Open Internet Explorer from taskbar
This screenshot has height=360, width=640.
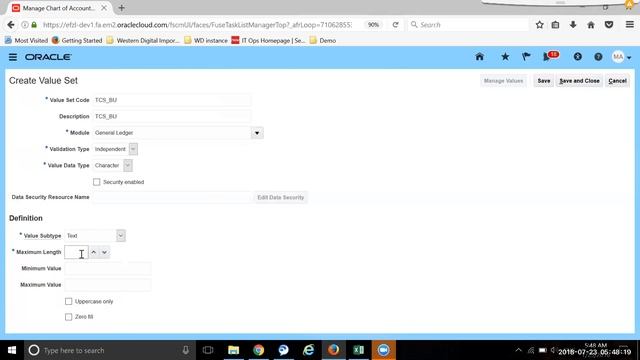(309, 350)
